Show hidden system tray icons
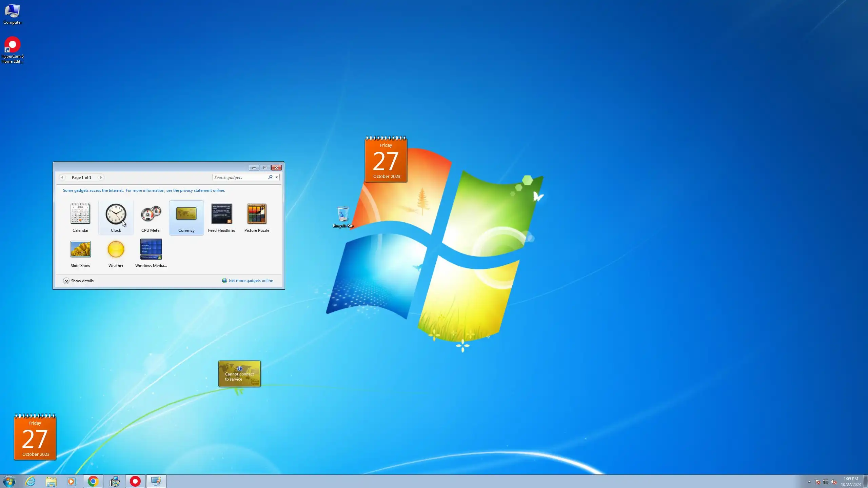The image size is (868, 488). click(809, 482)
